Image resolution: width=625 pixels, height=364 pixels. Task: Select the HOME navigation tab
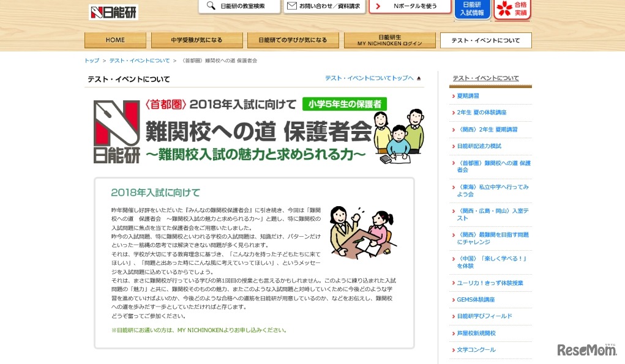pos(114,40)
